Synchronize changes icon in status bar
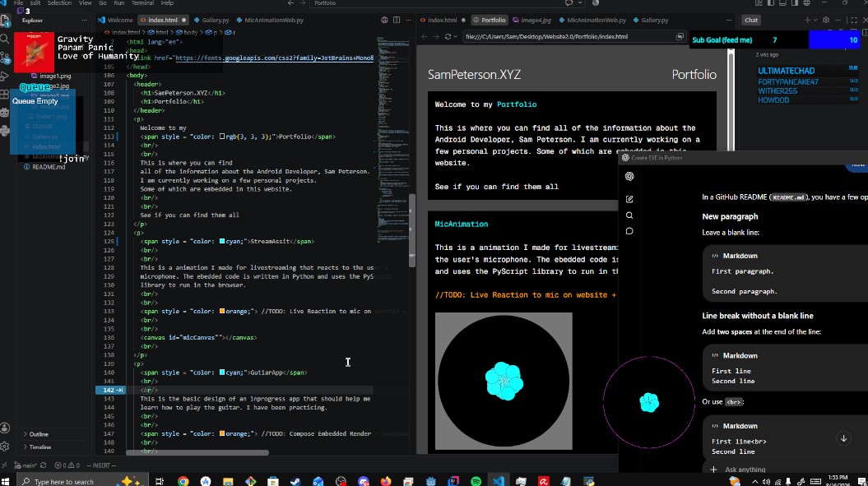This screenshot has width=868, height=486. (x=43, y=465)
